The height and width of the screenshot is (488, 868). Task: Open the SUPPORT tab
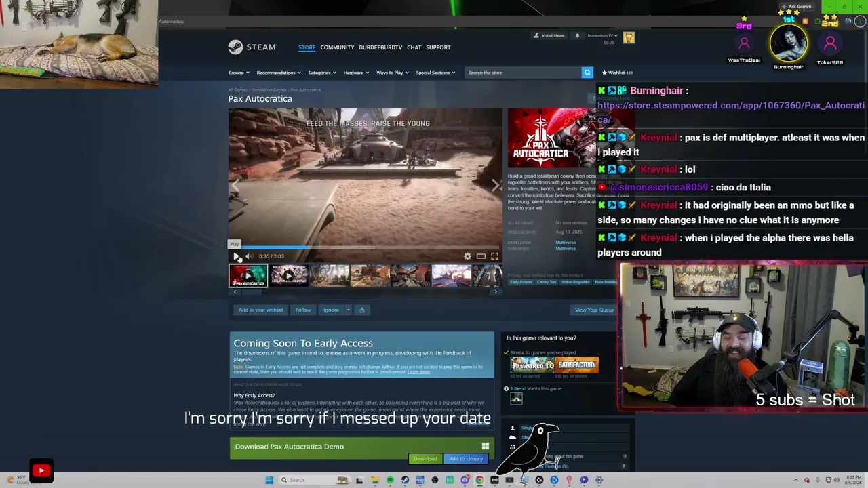point(438,47)
